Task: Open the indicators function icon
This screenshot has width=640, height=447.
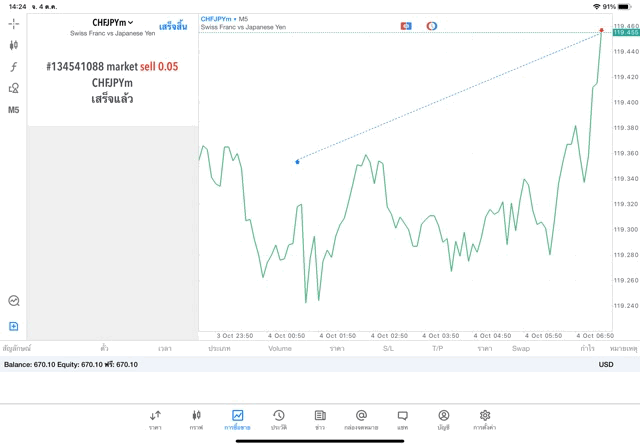Action: point(14,66)
